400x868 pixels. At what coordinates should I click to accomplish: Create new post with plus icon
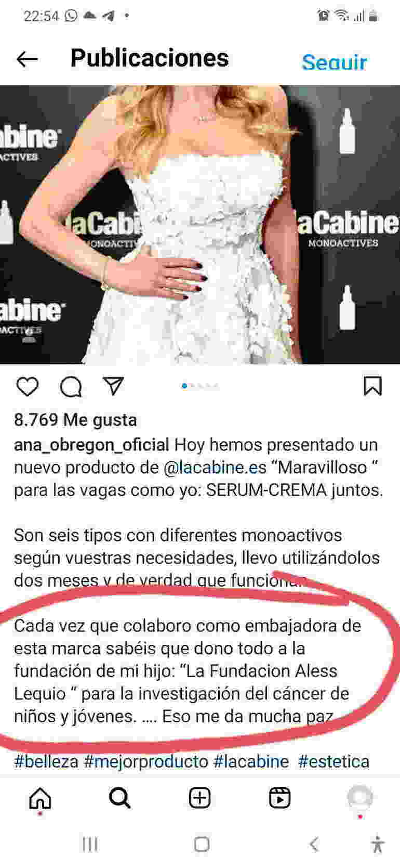199,798
